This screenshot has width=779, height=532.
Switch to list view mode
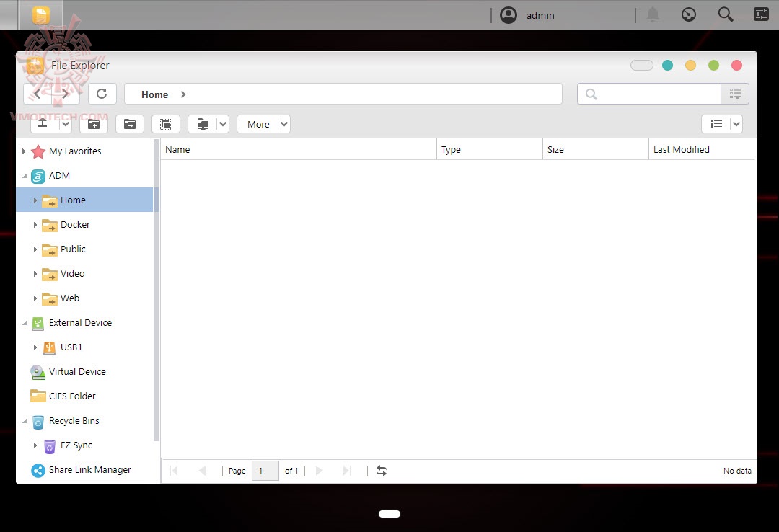coord(716,124)
